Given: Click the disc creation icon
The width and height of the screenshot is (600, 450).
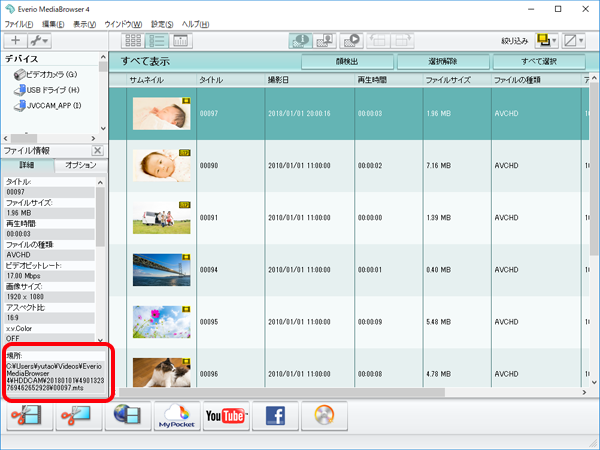Looking at the screenshot, I should [x=324, y=416].
